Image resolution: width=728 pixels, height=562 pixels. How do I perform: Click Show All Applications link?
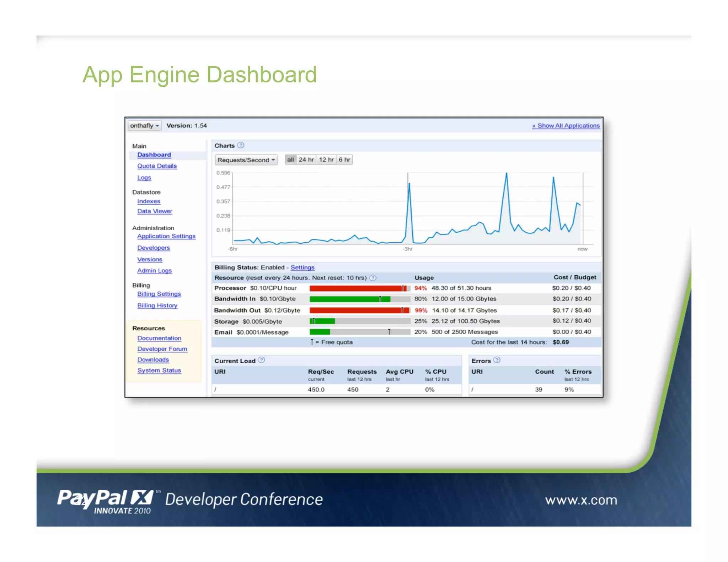566,125
